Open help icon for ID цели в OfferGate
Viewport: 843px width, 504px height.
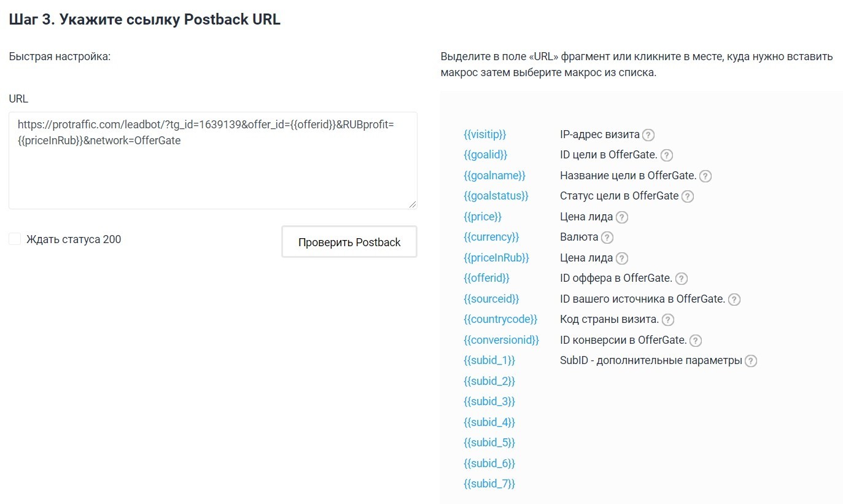pos(667,155)
